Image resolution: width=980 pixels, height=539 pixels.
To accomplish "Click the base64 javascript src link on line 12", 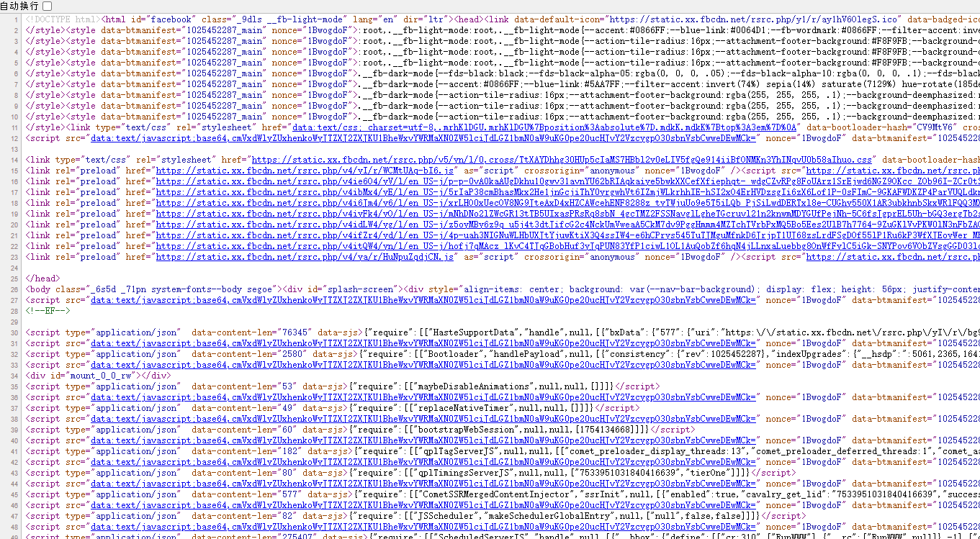I will (423, 138).
